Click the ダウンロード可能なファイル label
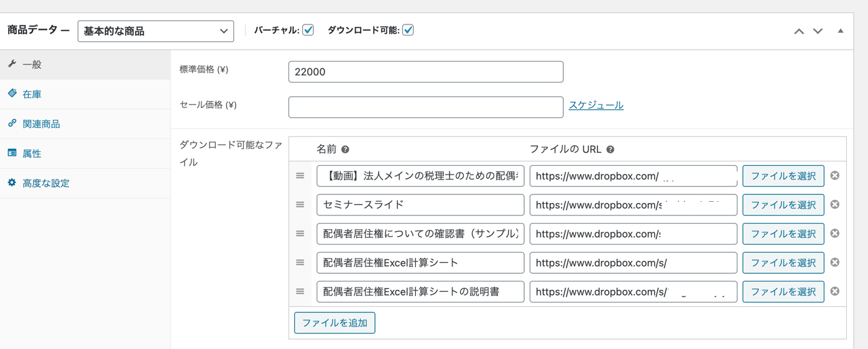Viewport: 868px width, 349px height. [x=231, y=153]
